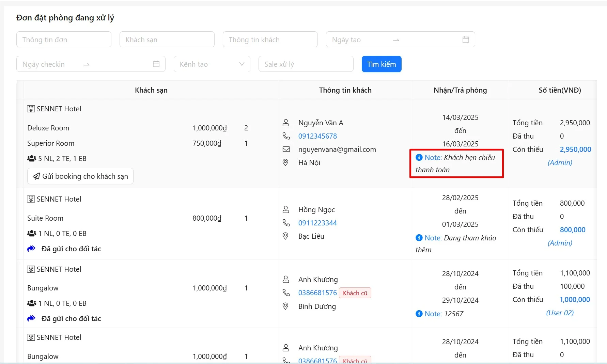The height and width of the screenshot is (364, 607).
Task: Click blue forward arrow icon under Suite Room
Action: pyautogui.click(x=31, y=249)
